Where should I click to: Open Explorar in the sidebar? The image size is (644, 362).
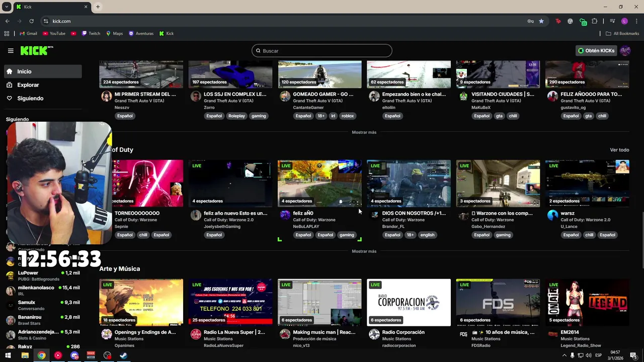pos(43,85)
